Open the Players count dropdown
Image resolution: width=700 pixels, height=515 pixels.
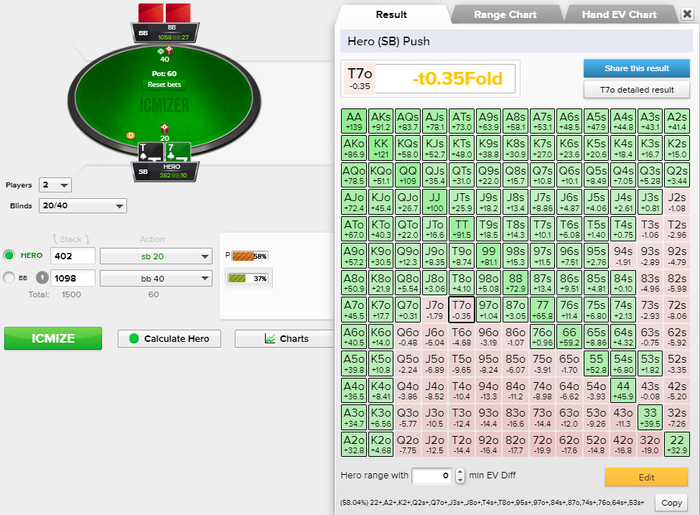55,185
